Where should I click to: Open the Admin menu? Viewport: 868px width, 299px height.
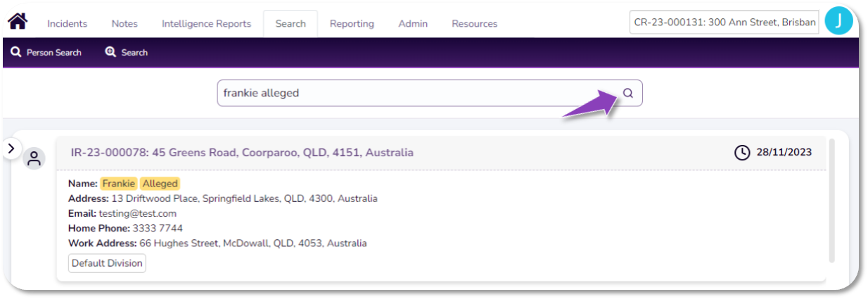point(413,24)
